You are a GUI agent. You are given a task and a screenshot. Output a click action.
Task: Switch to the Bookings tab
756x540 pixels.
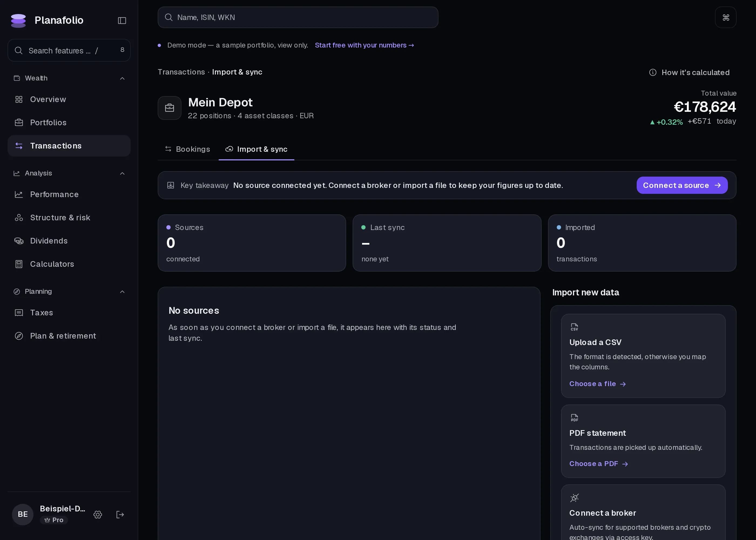pos(188,149)
